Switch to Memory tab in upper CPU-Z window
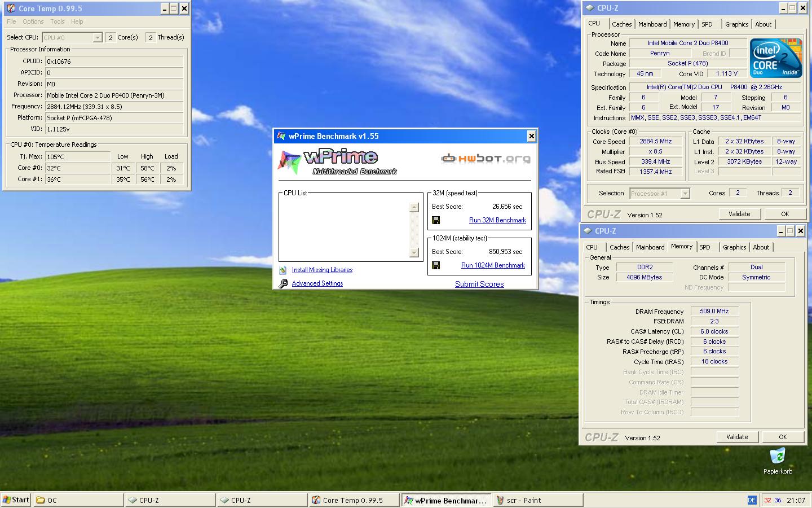 click(684, 24)
